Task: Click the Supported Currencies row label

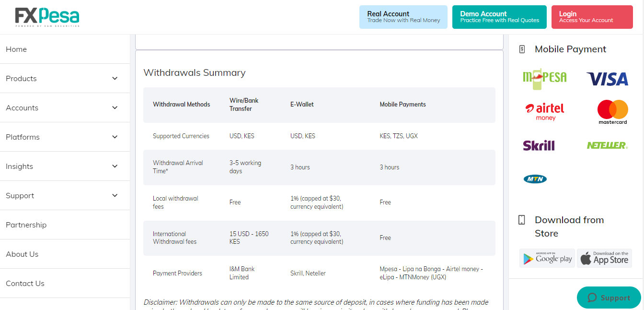Action: 181,136
